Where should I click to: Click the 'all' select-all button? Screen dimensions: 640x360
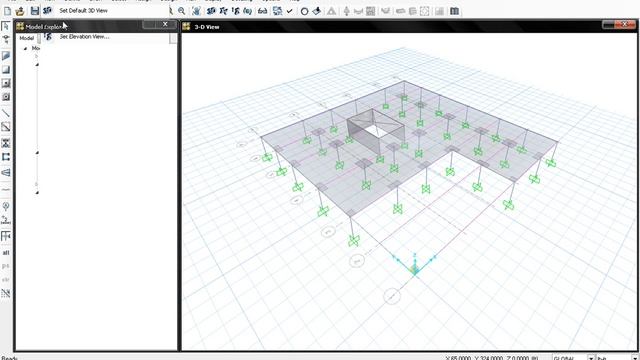6,253
